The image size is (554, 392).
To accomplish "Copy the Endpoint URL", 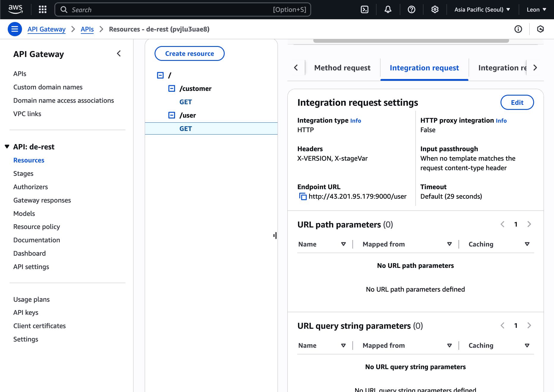I will click(x=303, y=197).
